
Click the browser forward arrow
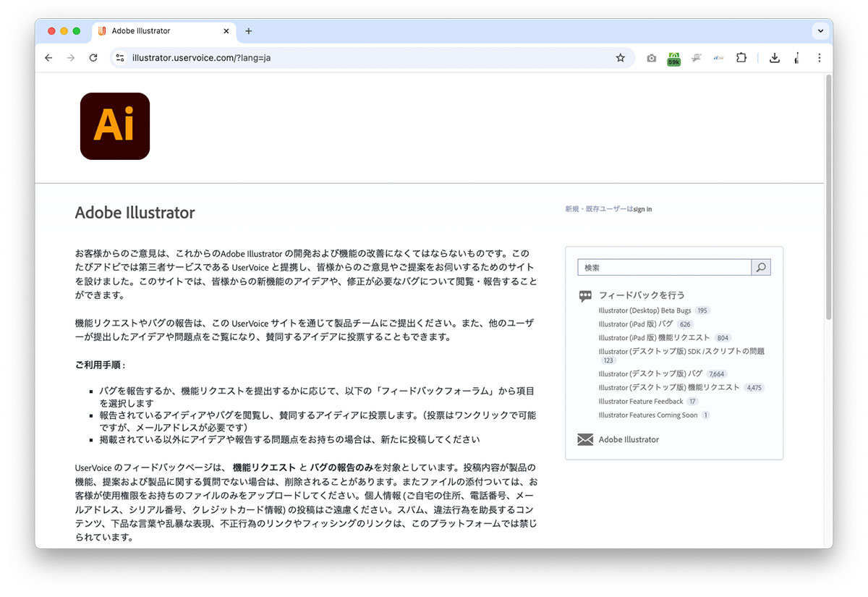pos(70,58)
